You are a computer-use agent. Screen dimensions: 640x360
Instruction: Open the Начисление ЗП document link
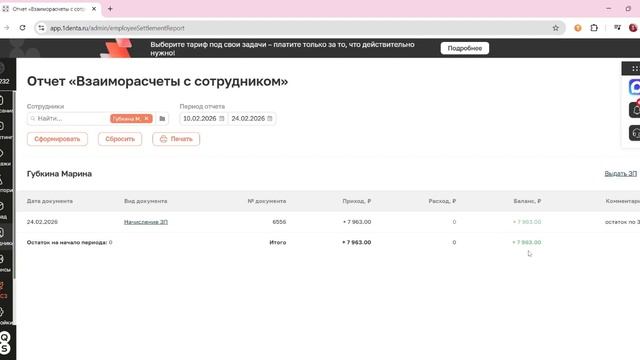(x=146, y=222)
